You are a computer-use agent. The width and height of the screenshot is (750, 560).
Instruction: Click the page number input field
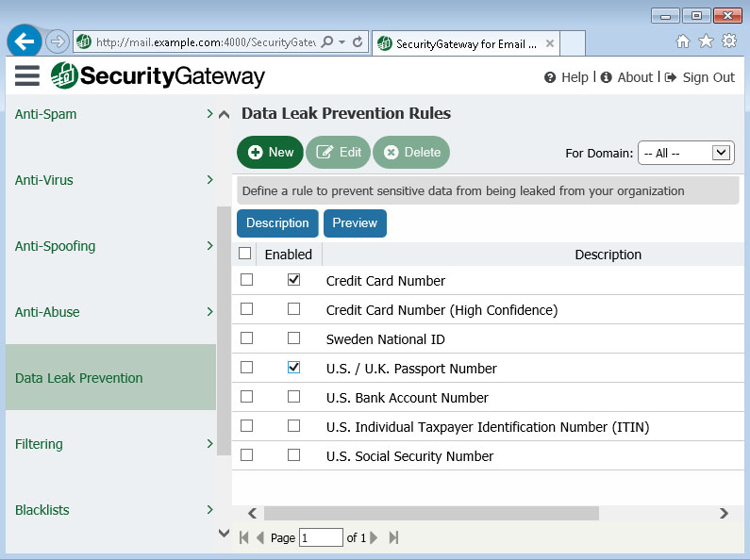click(321, 537)
